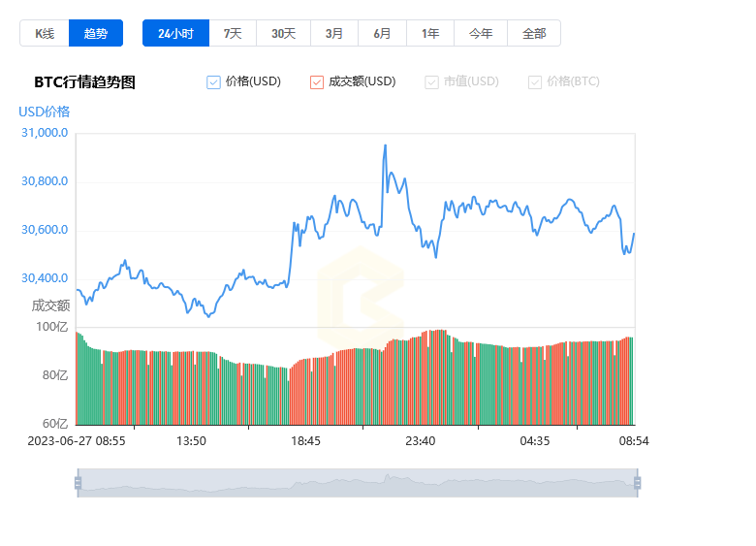Click the right handle of range slider
Viewport: 756px width, 546px height.
coord(637,483)
